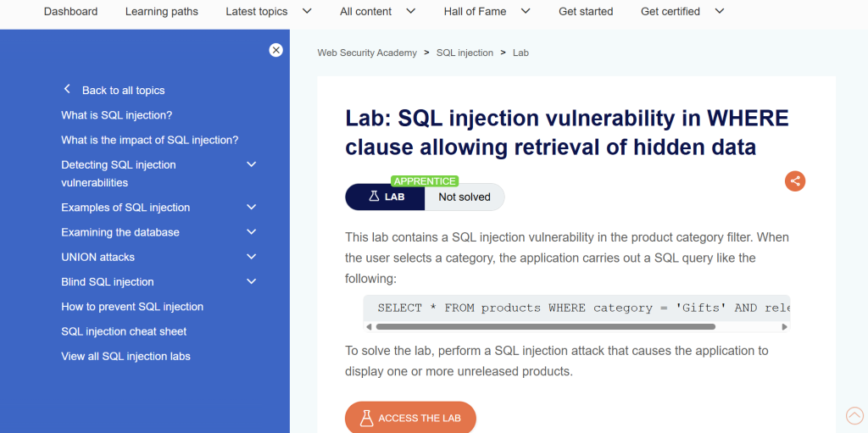Image resolution: width=868 pixels, height=433 pixels.
Task: Click Web Security Academy breadcrumb
Action: [367, 53]
